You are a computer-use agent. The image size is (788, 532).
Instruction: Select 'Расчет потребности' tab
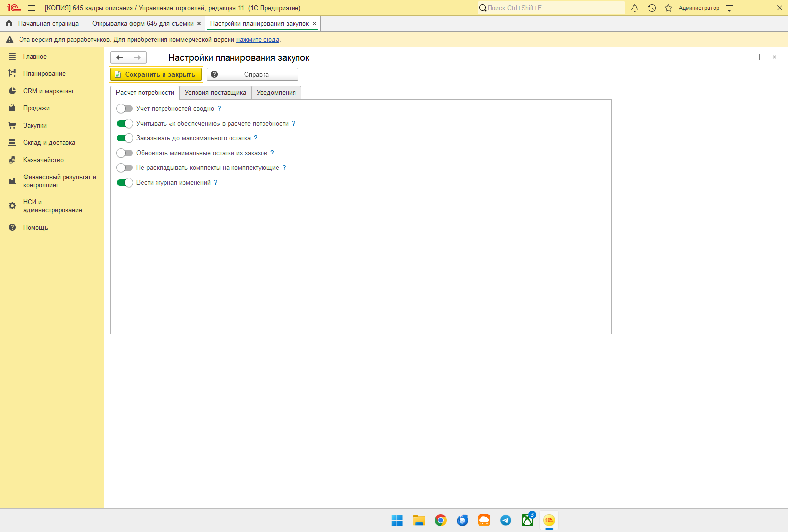pyautogui.click(x=145, y=93)
